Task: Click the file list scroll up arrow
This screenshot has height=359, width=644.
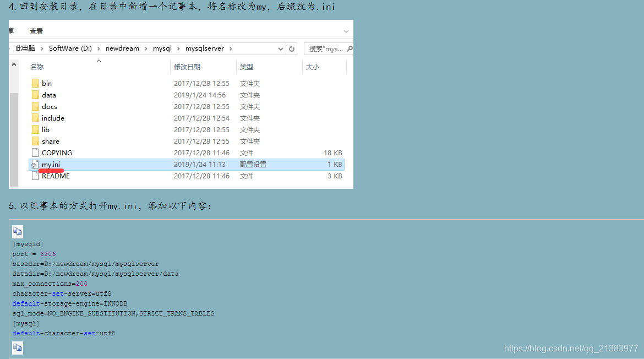Action: coord(14,65)
